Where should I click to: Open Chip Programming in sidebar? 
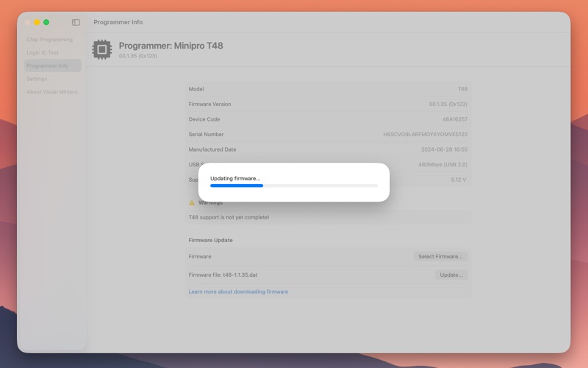tap(49, 40)
